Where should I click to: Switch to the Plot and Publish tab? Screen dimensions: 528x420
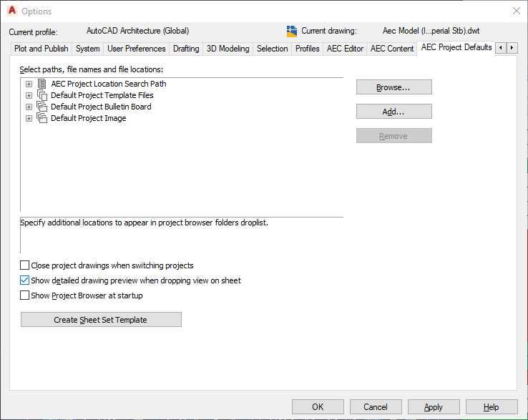41,49
